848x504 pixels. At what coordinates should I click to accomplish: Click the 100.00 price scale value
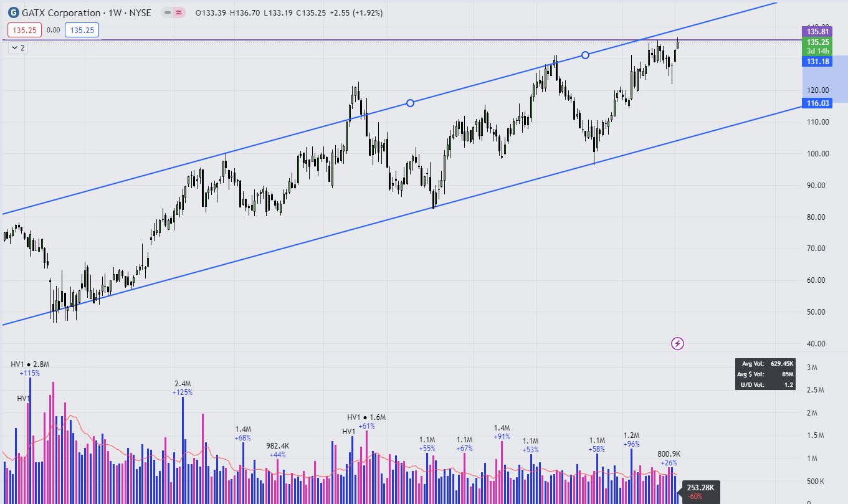point(817,154)
